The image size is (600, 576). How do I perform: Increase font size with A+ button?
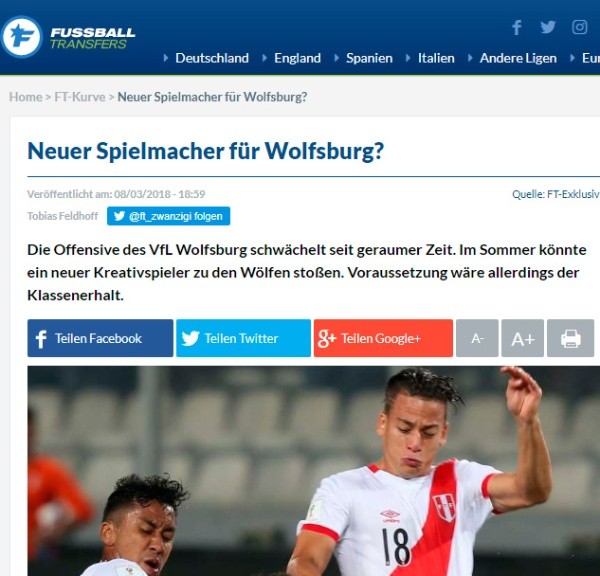tap(523, 338)
